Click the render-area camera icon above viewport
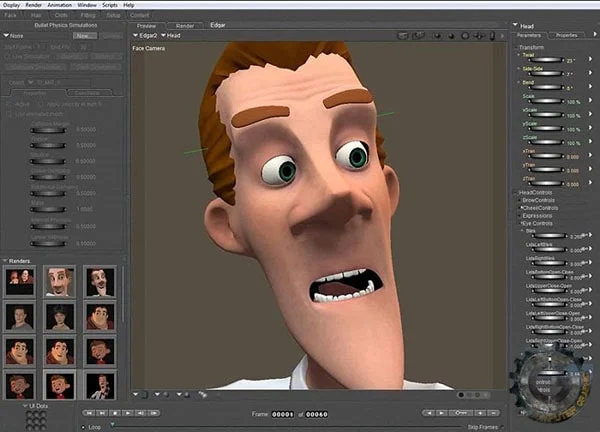This screenshot has height=432, width=600. [x=403, y=36]
